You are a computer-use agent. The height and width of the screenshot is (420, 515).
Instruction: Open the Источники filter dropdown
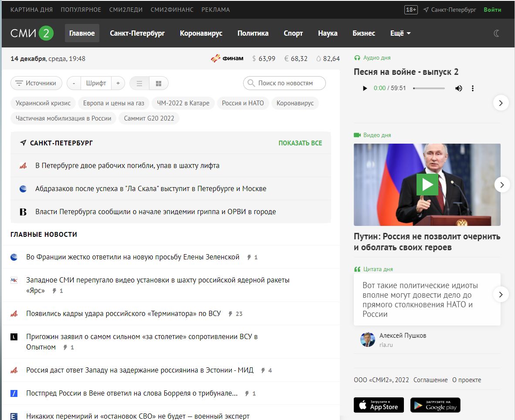[36, 83]
